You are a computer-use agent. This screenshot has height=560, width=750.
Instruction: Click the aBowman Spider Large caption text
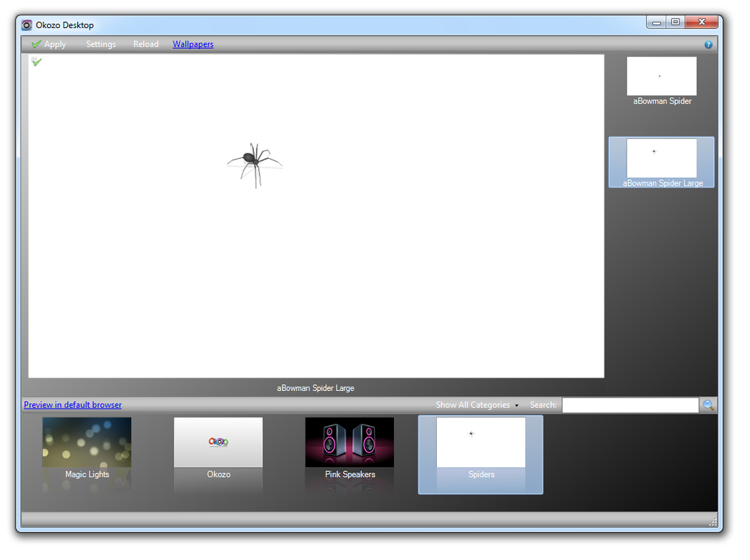point(315,388)
